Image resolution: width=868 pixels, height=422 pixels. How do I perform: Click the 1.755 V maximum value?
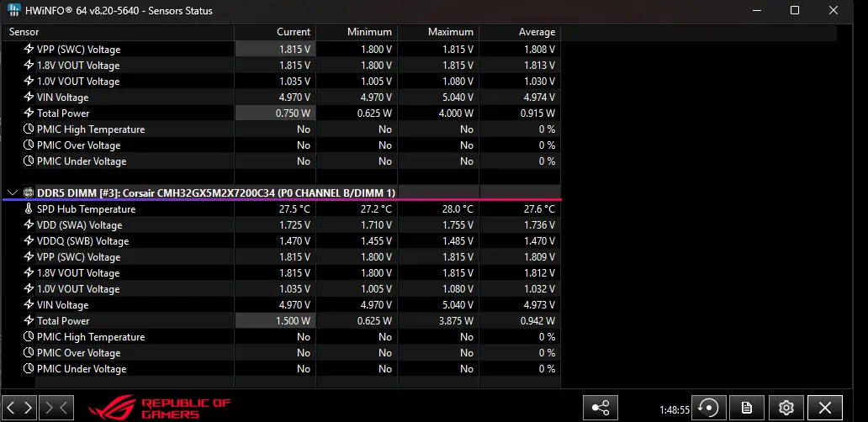[458, 225]
